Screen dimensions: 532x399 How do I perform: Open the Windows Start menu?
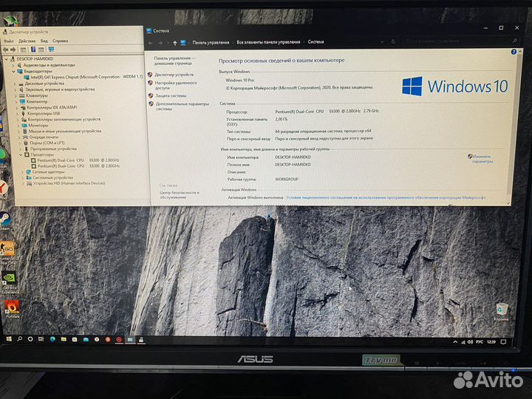tap(9, 338)
